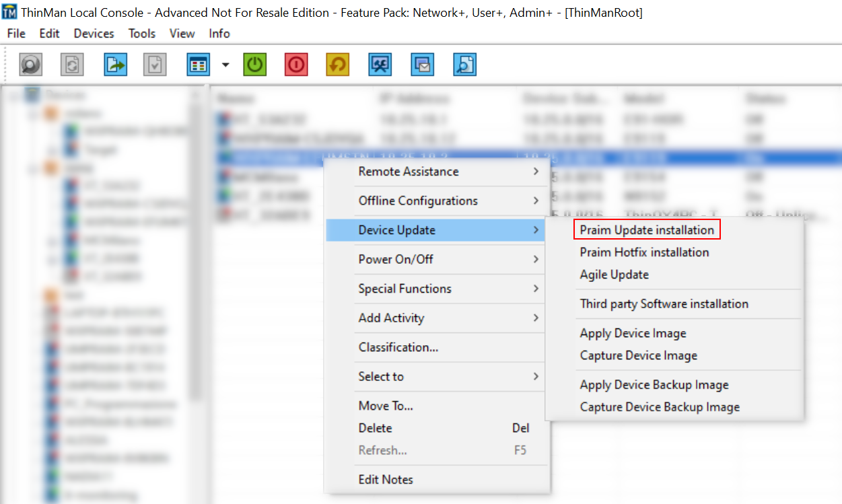The width and height of the screenshot is (842, 504).
Task: Click the magnifier discovery toolbar icon
Action: [x=31, y=64]
